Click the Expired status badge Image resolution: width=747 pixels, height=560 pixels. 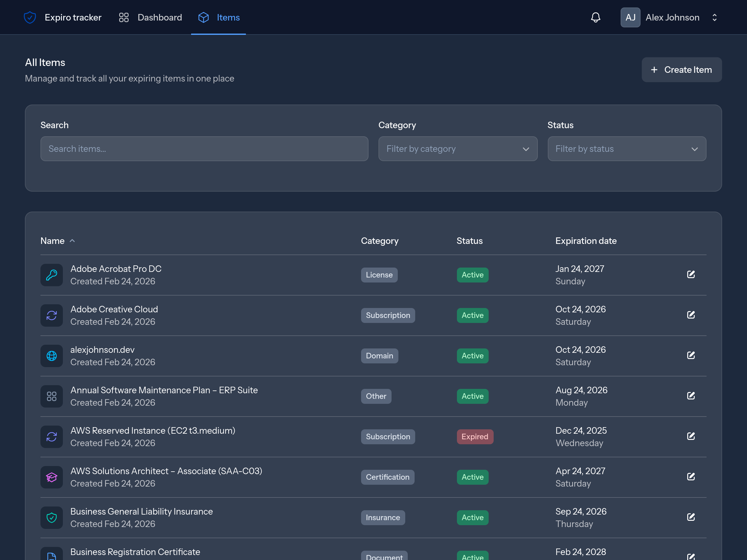tap(474, 436)
